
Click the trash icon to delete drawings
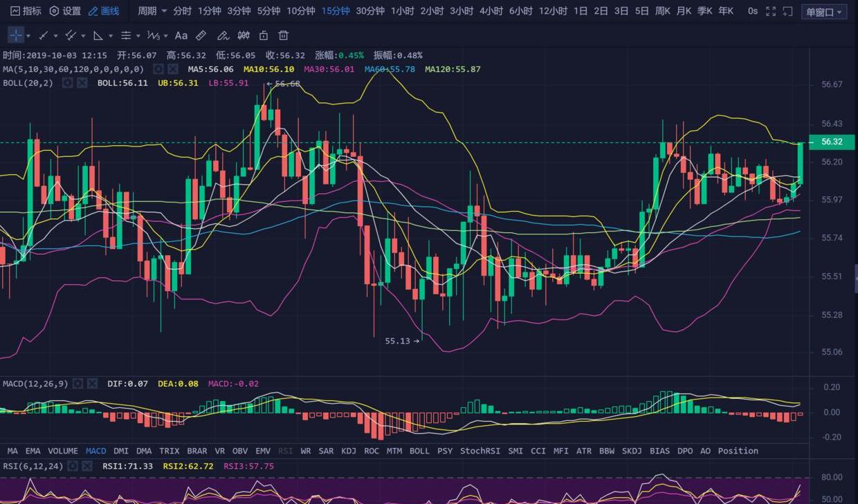(x=283, y=35)
